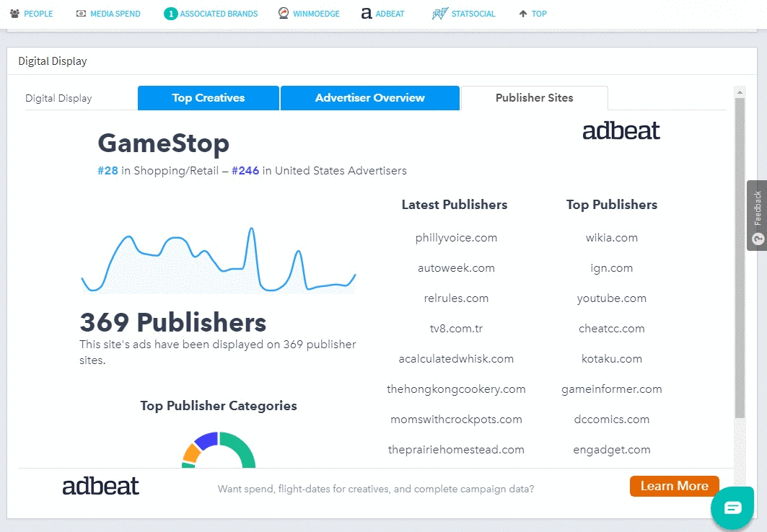Select the Publisher Sites tab
767x532 pixels.
click(x=534, y=98)
